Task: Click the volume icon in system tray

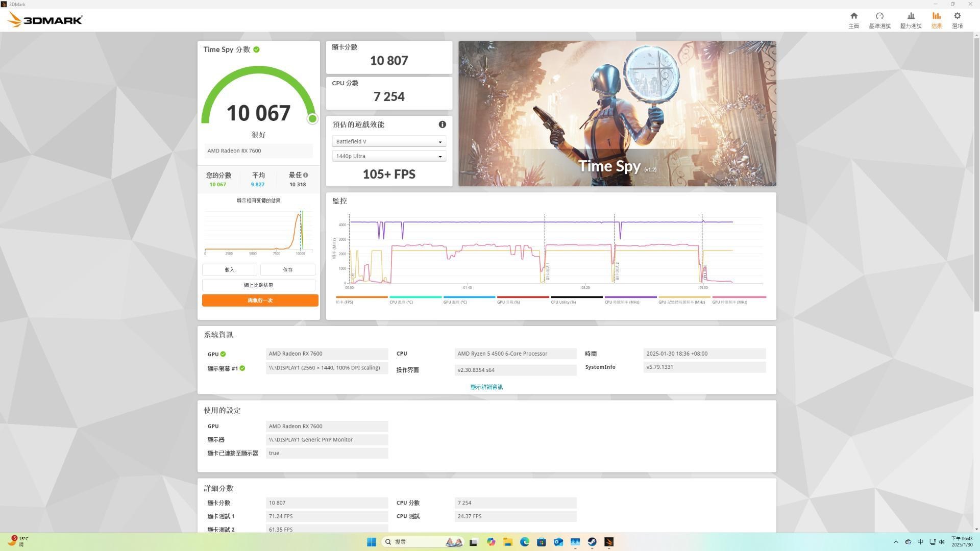Action: click(x=942, y=542)
